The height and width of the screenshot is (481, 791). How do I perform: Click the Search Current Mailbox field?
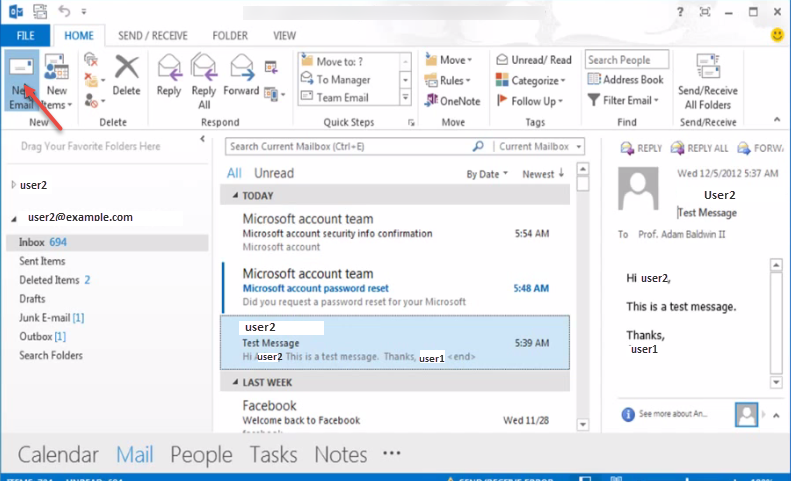click(356, 146)
